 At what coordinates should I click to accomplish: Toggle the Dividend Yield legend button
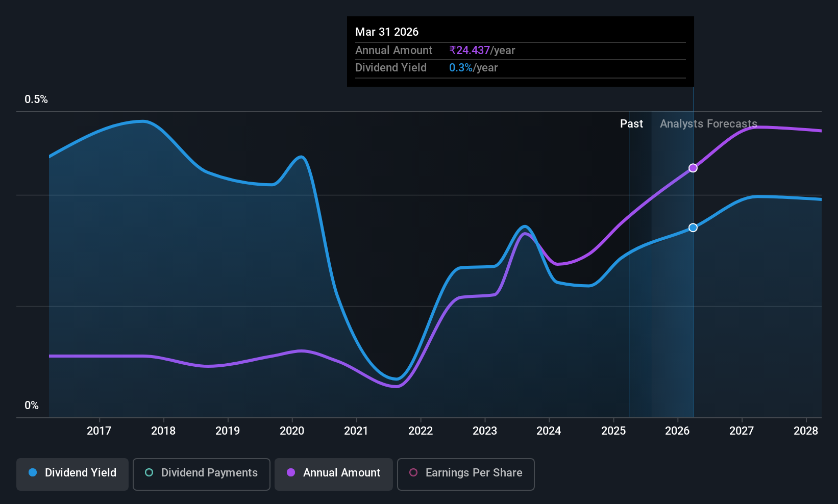click(72, 474)
